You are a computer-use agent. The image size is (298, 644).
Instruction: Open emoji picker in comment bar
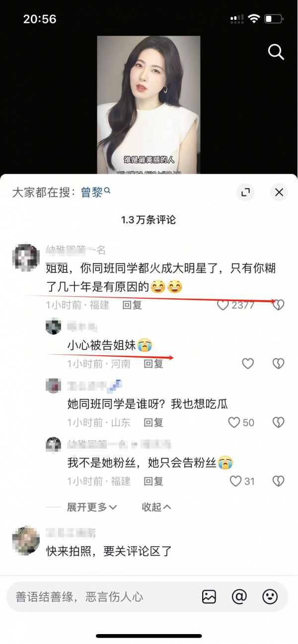coord(270,596)
